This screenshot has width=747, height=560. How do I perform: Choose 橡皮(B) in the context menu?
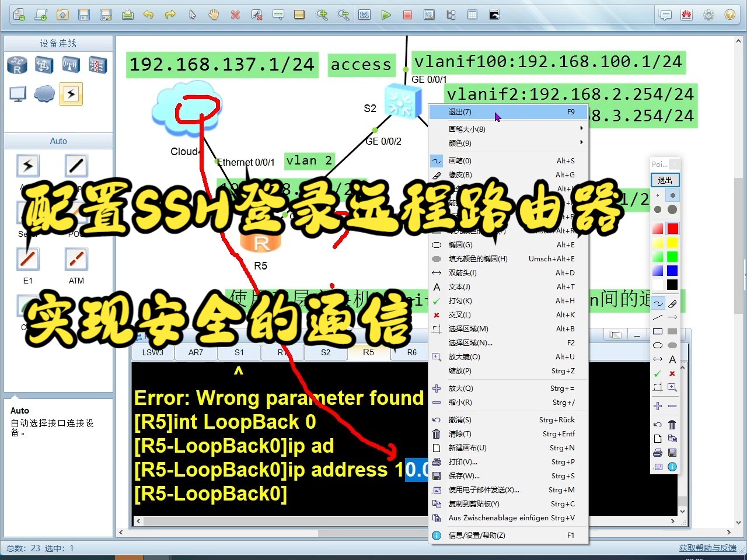pyautogui.click(x=508, y=174)
